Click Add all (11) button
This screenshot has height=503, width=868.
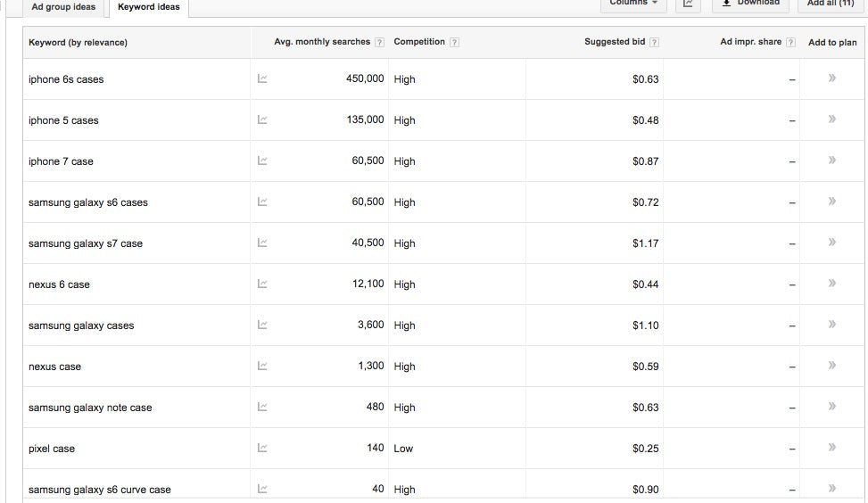(830, 4)
